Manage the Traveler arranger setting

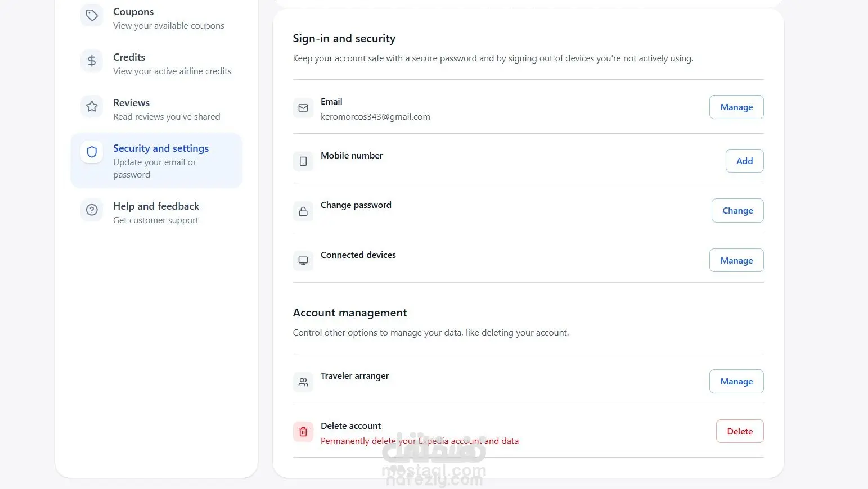point(736,382)
